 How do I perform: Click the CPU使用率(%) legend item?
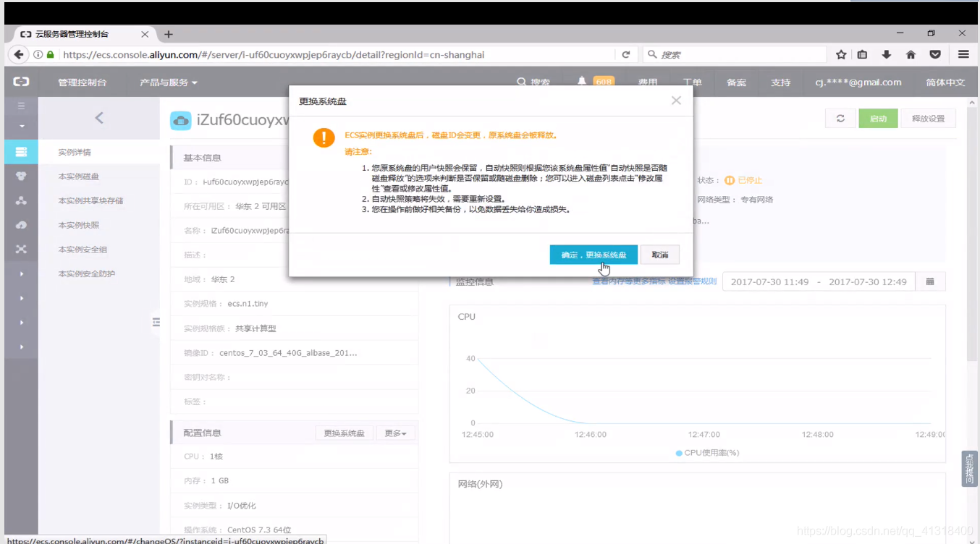click(707, 453)
